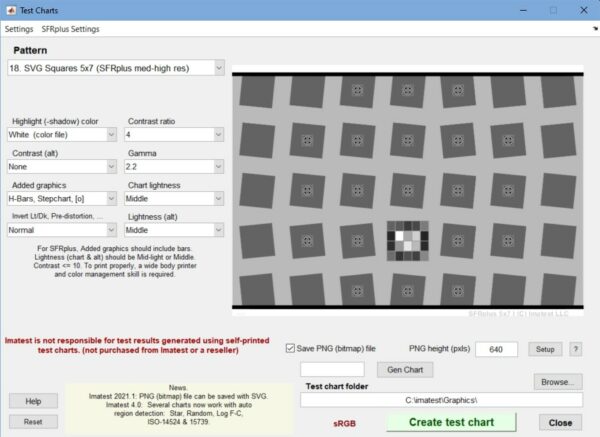Click the PNG height input field

[x=496, y=349]
